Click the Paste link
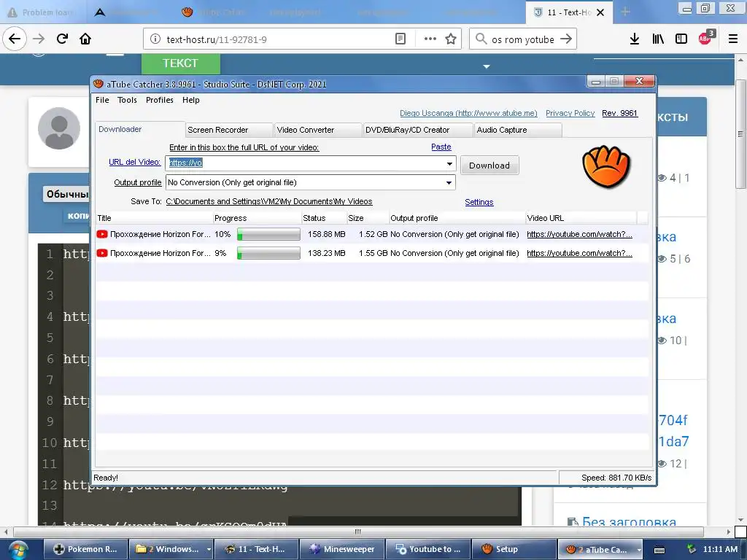Screen dimensions: 747x560 coord(441,147)
